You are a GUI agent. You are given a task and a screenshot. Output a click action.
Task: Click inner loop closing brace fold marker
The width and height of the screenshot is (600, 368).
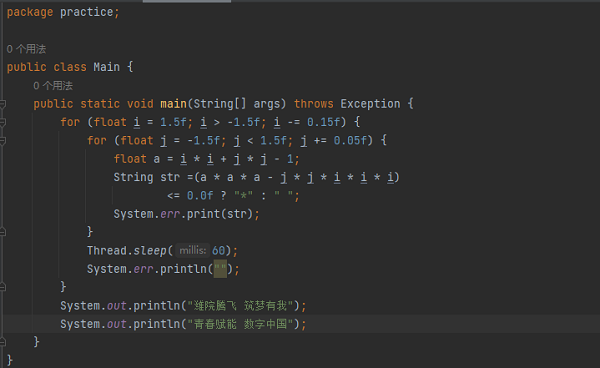point(2,232)
